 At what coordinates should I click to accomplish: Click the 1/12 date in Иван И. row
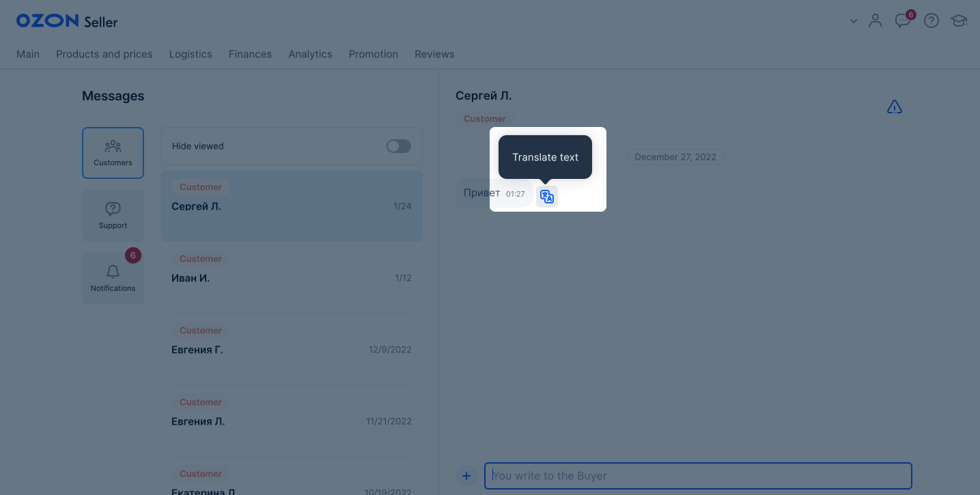(403, 278)
